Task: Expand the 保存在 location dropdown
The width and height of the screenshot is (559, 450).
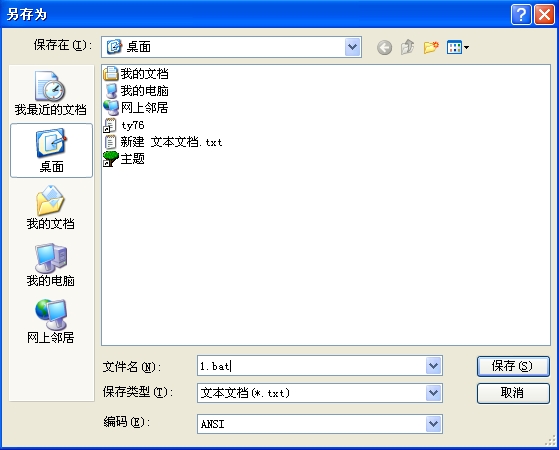Action: [x=353, y=47]
